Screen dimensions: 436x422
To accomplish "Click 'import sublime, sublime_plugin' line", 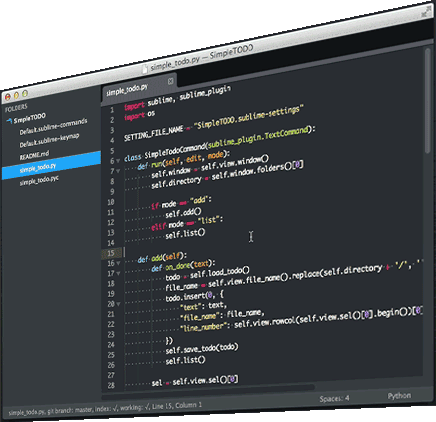I will [x=177, y=98].
